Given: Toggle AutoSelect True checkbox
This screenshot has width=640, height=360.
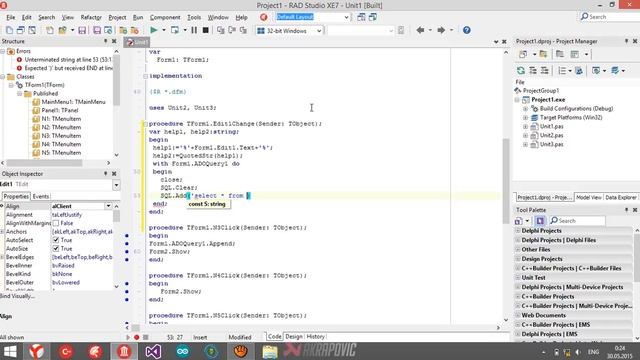Looking at the screenshot, I should (56, 240).
